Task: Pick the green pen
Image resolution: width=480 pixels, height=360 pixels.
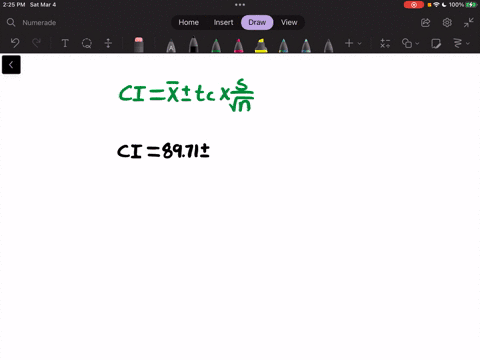Action: point(216,46)
